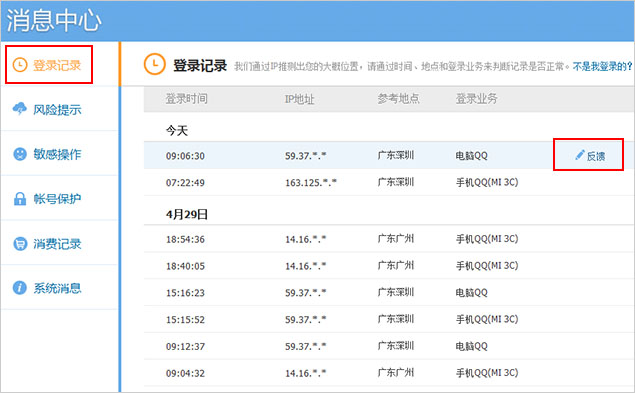The height and width of the screenshot is (393, 635).
Task: Click 电脑QQ in the 09:12:37 row
Action: [x=471, y=346]
